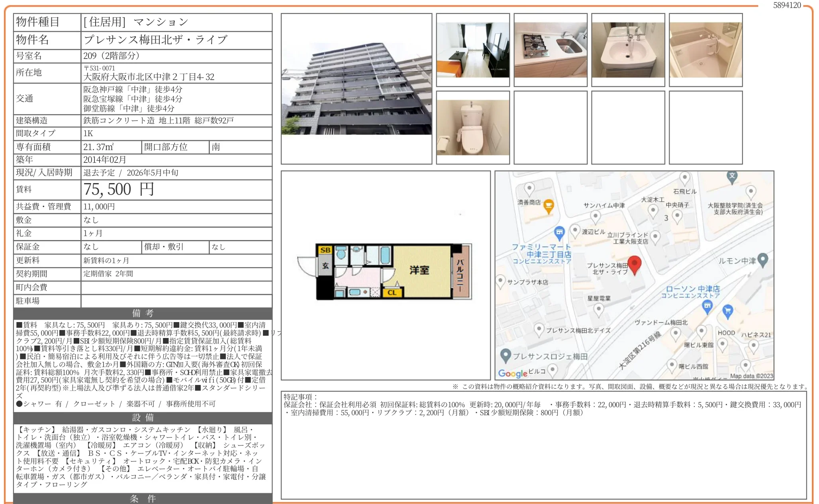This screenshot has height=504, width=819.
Task: Click the orange 清善商店 restaurant marker
Action: [x=549, y=205]
